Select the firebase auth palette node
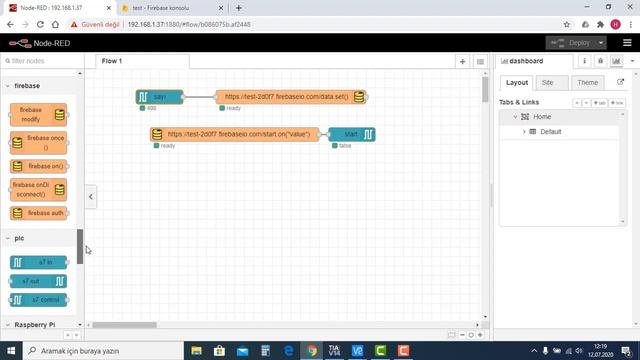 (x=38, y=213)
